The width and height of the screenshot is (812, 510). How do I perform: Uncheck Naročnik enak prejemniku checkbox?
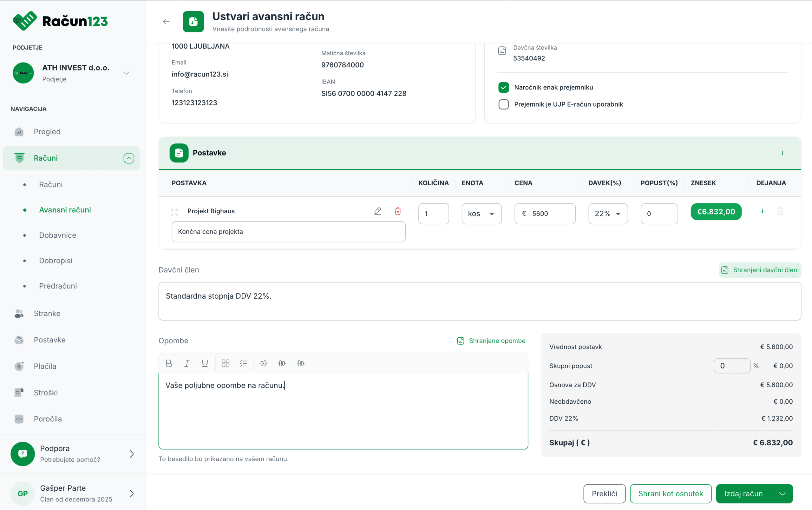(503, 87)
